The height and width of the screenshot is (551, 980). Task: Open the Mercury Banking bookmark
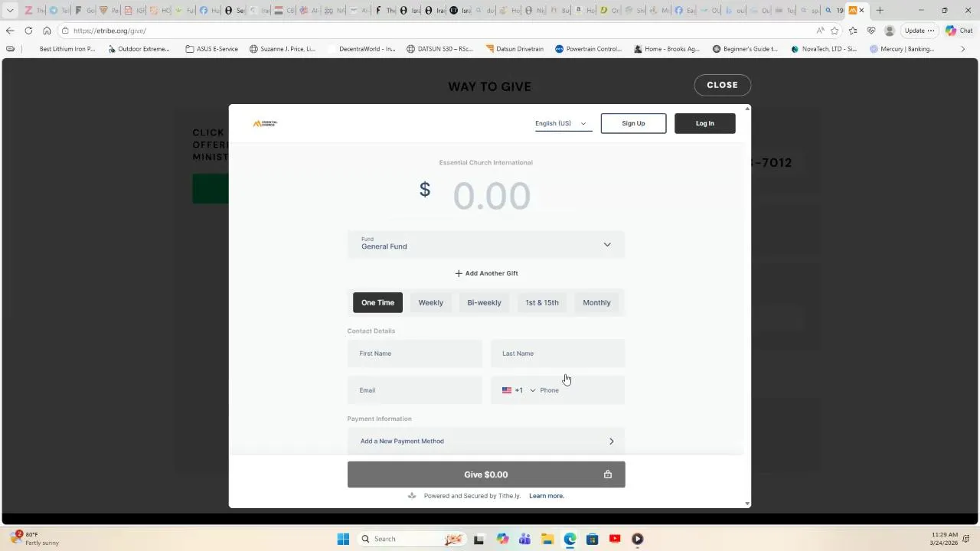coord(903,49)
